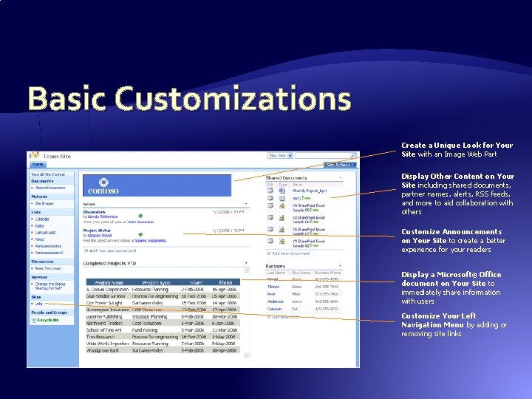Screen dimensions: 532x399
Task: Click Word type icon for Monthly Report_April
Action: pos(282,191)
